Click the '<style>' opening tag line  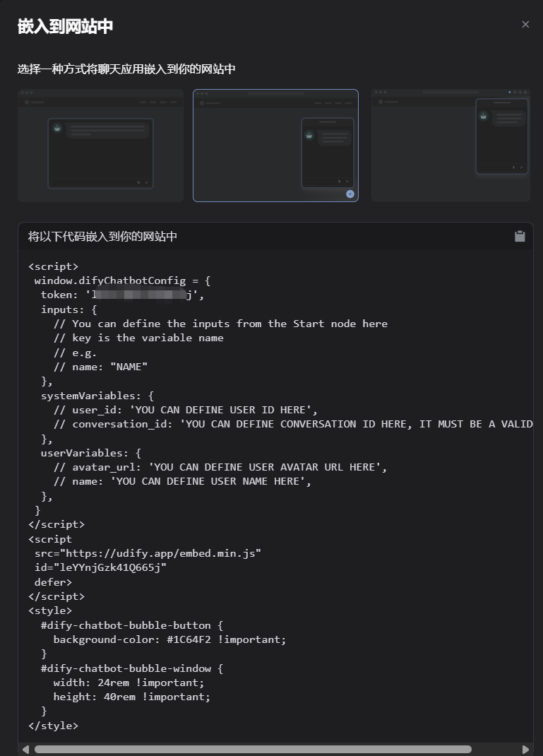click(x=50, y=610)
